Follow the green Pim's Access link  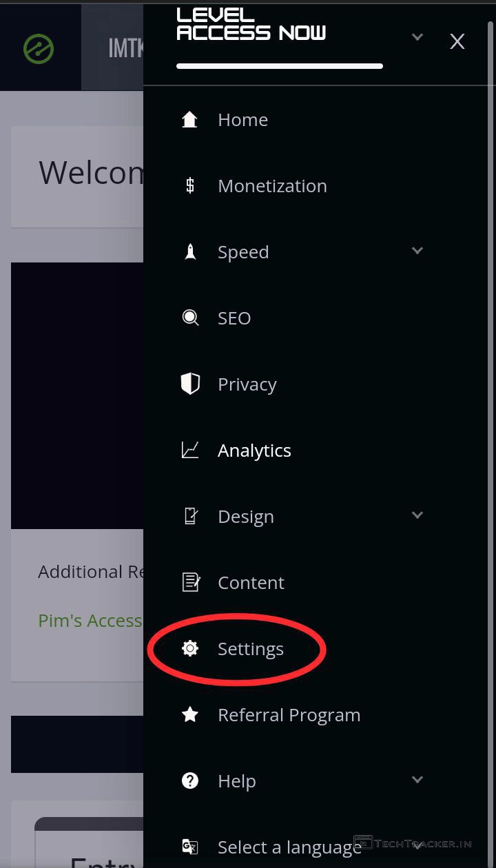point(90,621)
